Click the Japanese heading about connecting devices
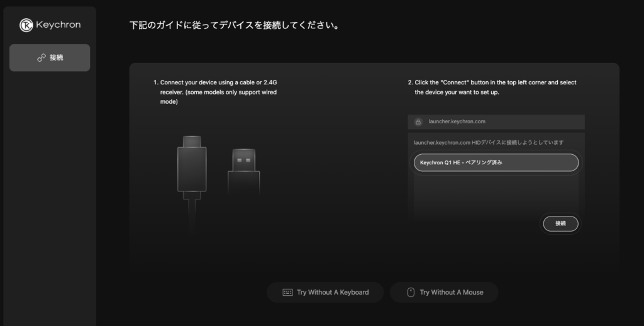The image size is (644, 326). (x=234, y=26)
